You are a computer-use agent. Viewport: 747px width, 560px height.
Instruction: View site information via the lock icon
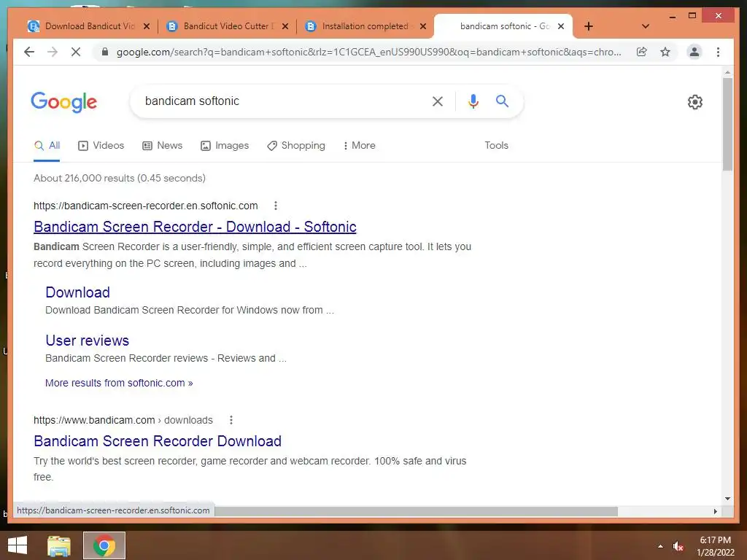(x=105, y=52)
